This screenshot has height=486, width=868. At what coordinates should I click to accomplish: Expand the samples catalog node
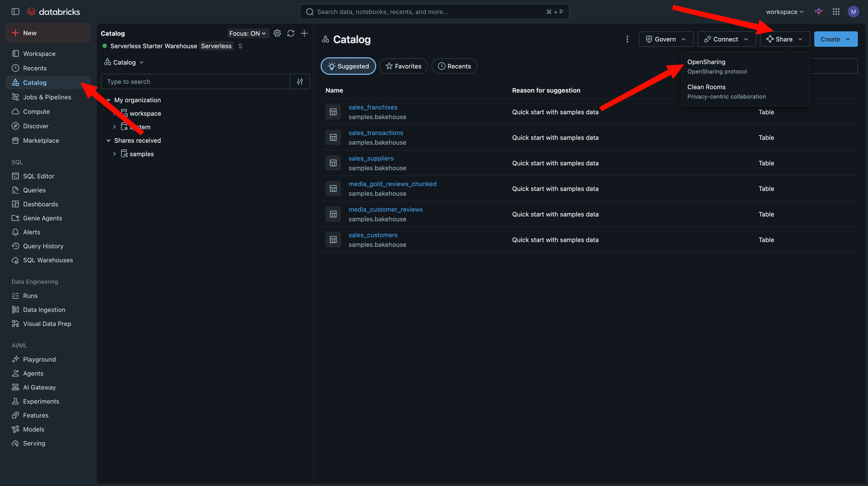coord(115,154)
